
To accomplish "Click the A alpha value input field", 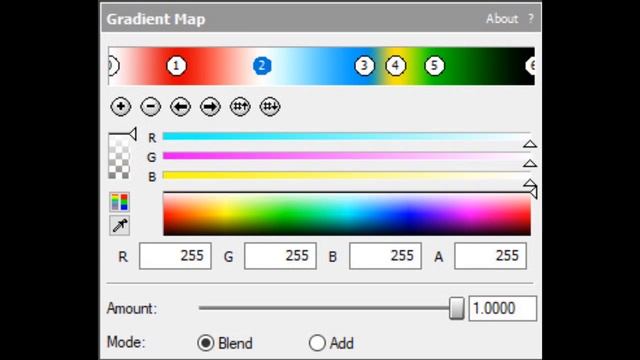I will (x=490, y=256).
